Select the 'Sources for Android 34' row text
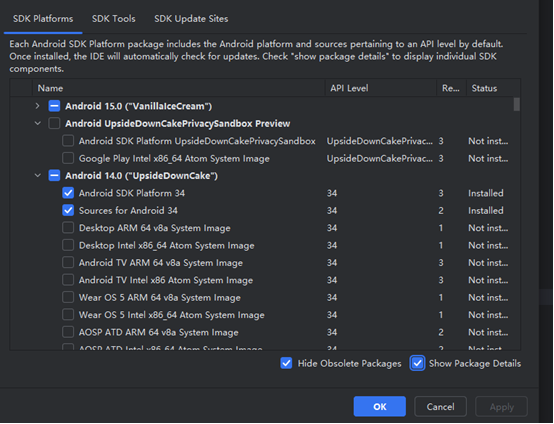 point(128,211)
